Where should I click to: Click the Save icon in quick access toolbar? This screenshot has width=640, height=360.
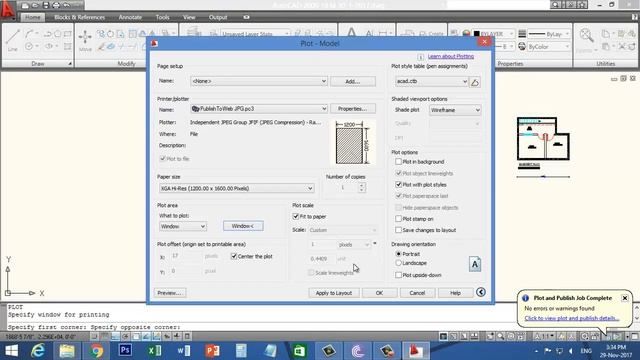(x=45, y=5)
